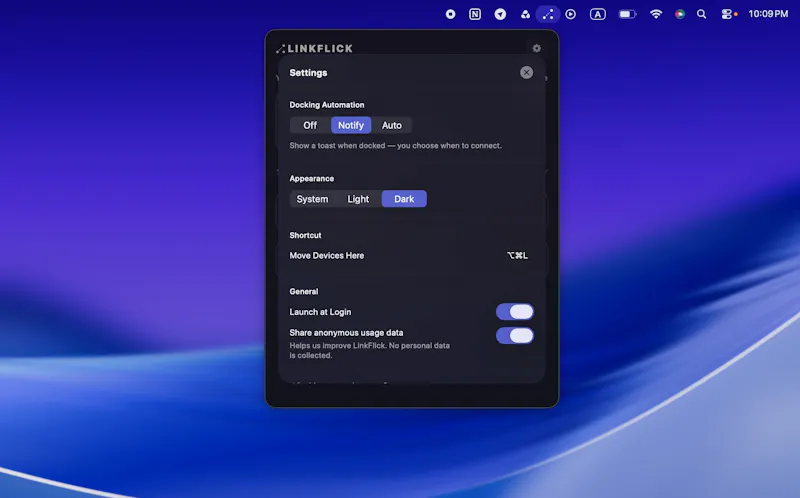Click the Move Devices Here label

tap(327, 256)
